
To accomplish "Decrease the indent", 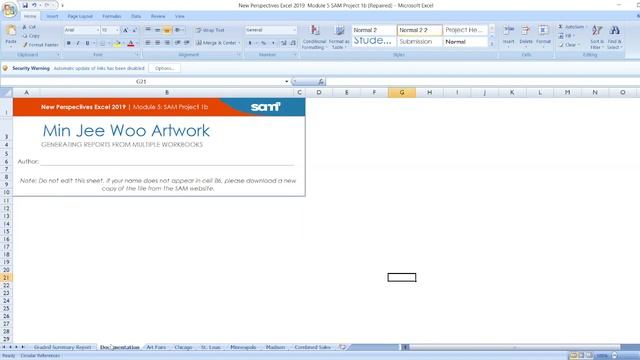I will click(177, 43).
